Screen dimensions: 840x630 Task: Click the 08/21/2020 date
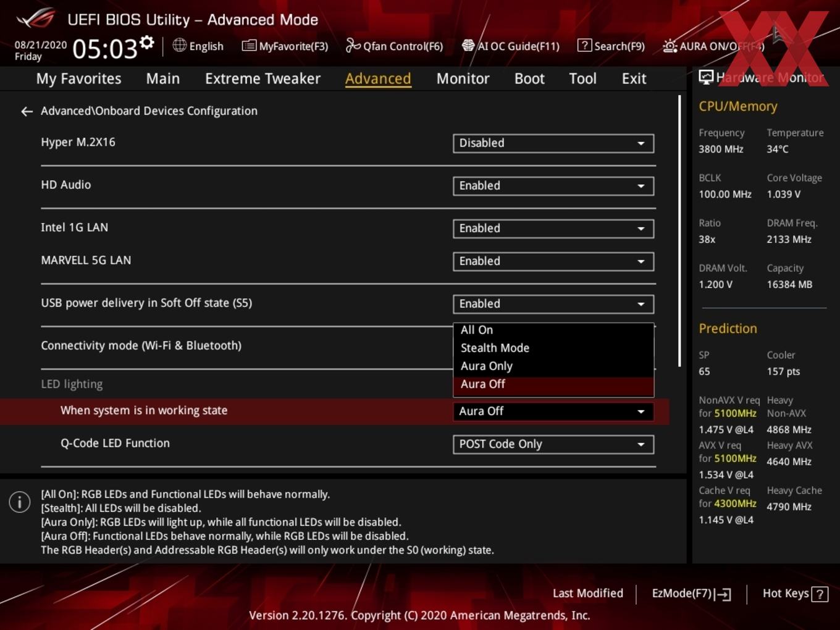coord(41,45)
